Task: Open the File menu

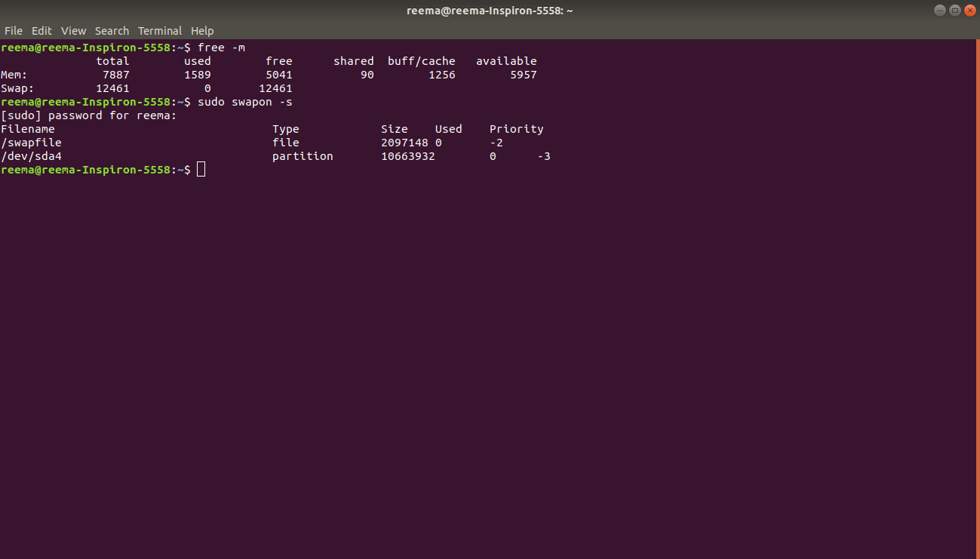Action: point(13,30)
